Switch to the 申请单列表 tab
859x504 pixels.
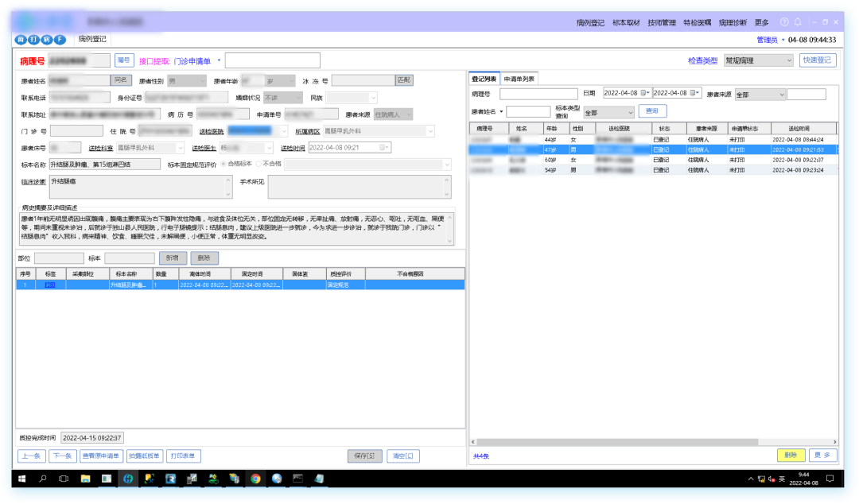pyautogui.click(x=519, y=79)
